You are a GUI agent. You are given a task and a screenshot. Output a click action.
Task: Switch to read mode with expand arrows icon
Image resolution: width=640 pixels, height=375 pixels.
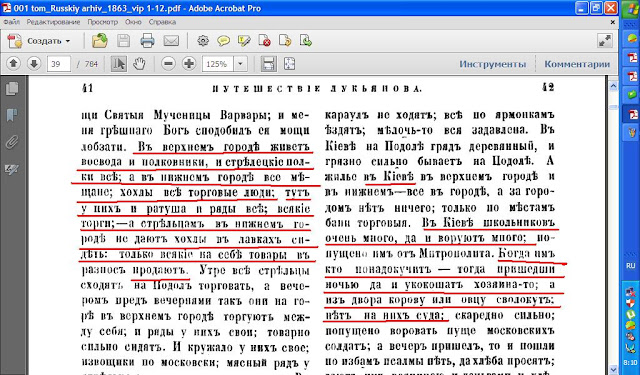[x=604, y=41]
